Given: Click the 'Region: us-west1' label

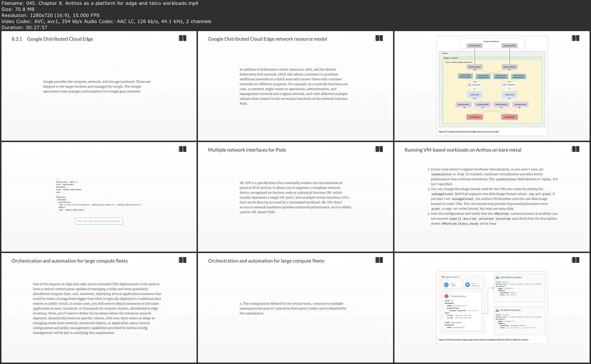Looking at the screenshot, I should point(451,58).
